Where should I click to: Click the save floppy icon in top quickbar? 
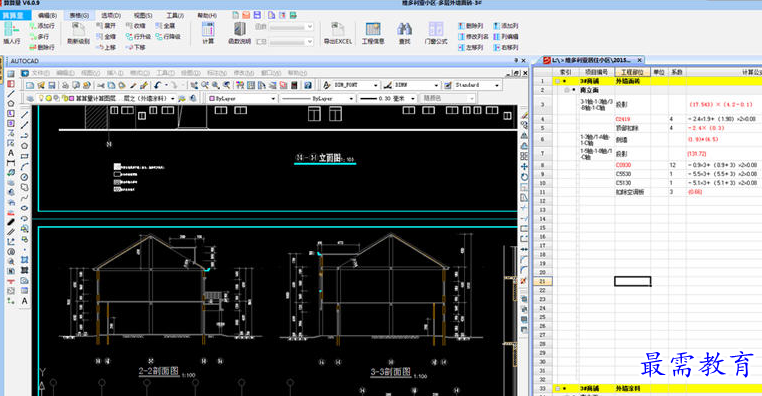point(257,15)
